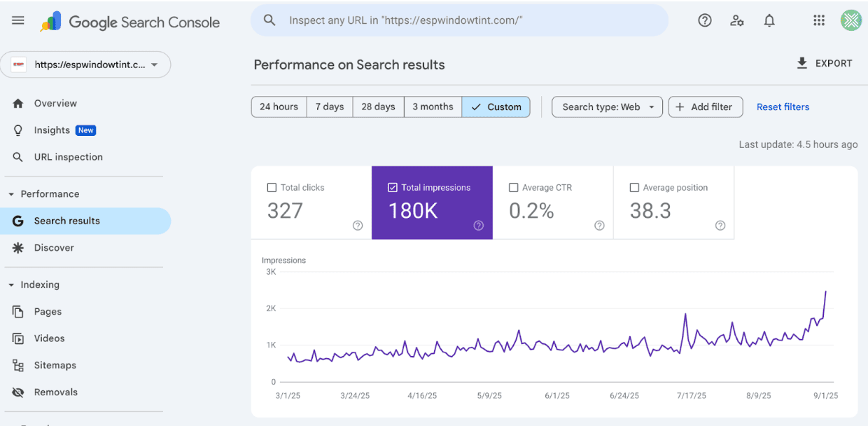Click the help icon on Total clicks card
The image size is (868, 426).
tap(358, 226)
